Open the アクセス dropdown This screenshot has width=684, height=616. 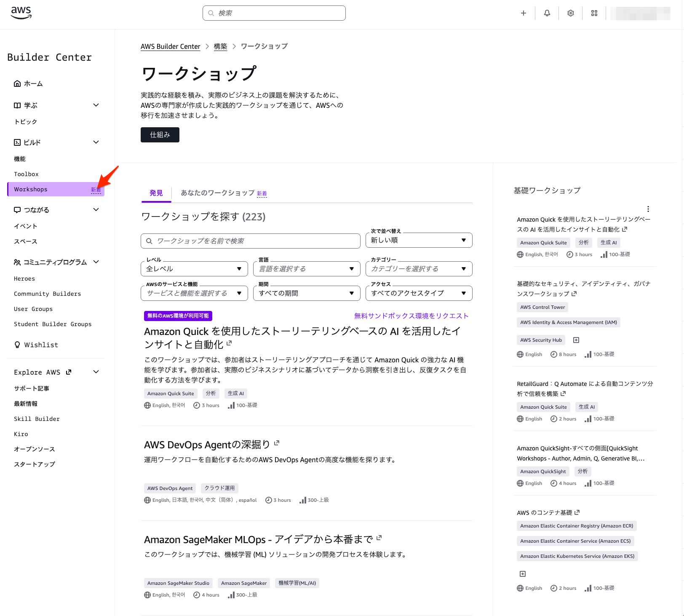419,293
